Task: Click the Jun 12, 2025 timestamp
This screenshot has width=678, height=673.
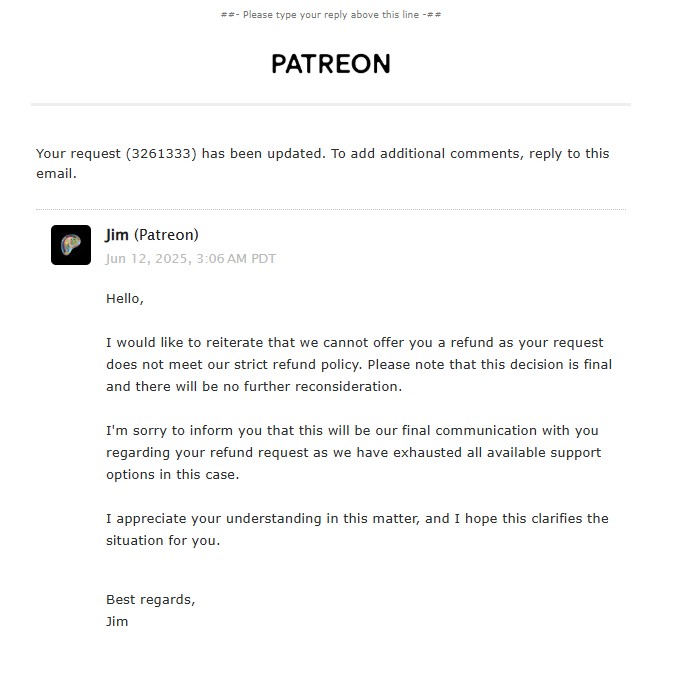Action: click(x=190, y=259)
